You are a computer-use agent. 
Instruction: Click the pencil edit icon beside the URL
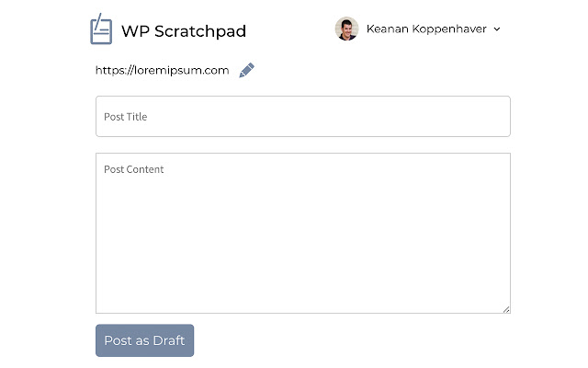246,70
